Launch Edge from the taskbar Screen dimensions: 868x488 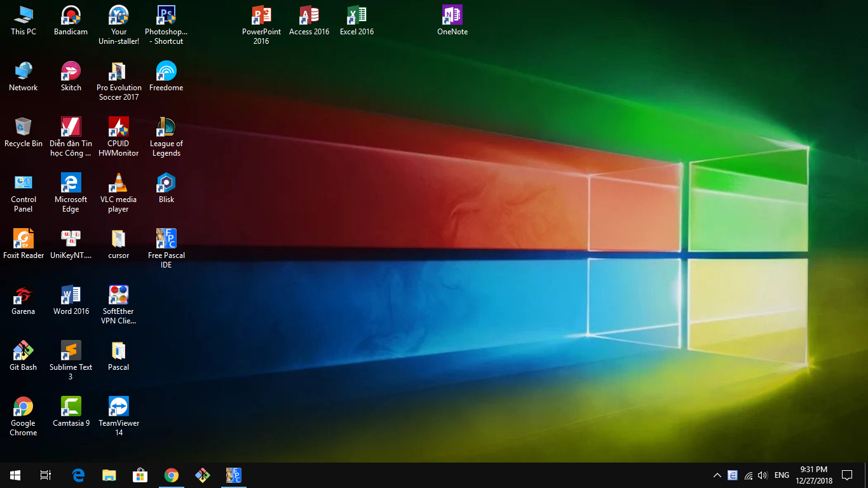pyautogui.click(x=79, y=475)
